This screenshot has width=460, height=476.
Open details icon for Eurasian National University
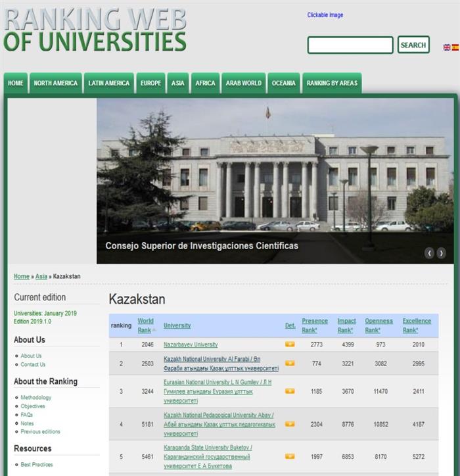coord(290,391)
